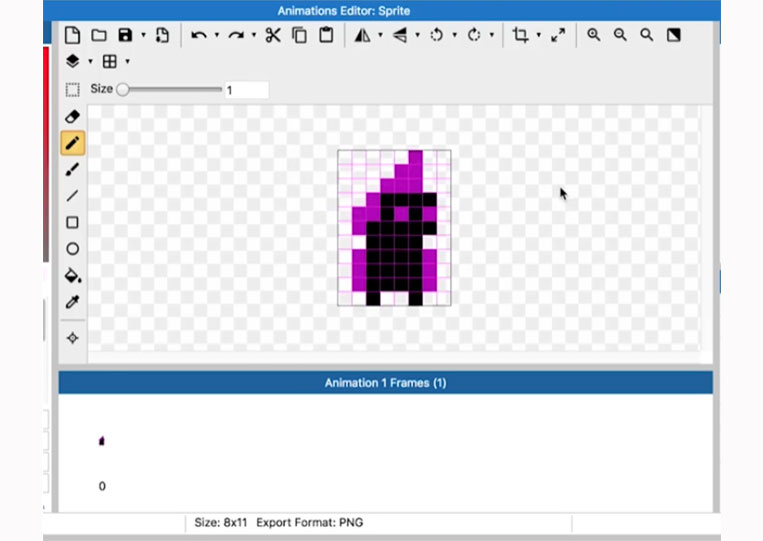
Task: Rotate the sprite counterclockwise
Action: [436, 35]
